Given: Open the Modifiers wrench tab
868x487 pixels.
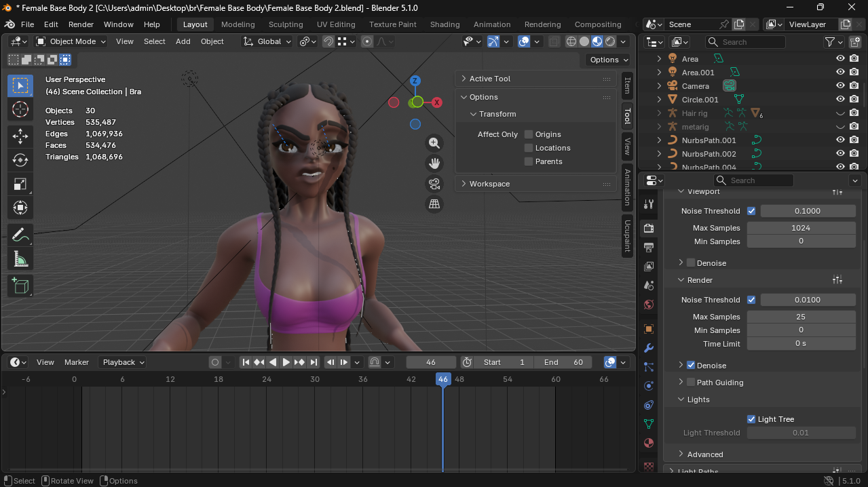Looking at the screenshot, I should click(x=649, y=348).
